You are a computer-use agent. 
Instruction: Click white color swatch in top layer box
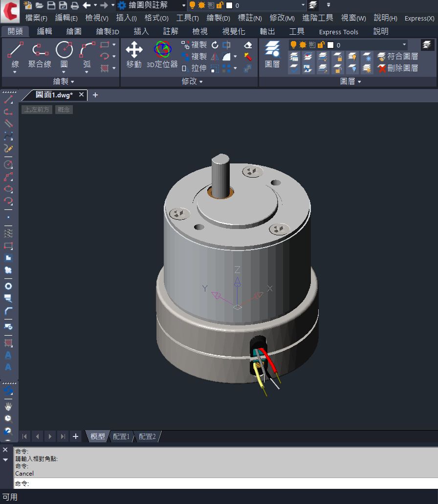pyautogui.click(x=229, y=5)
